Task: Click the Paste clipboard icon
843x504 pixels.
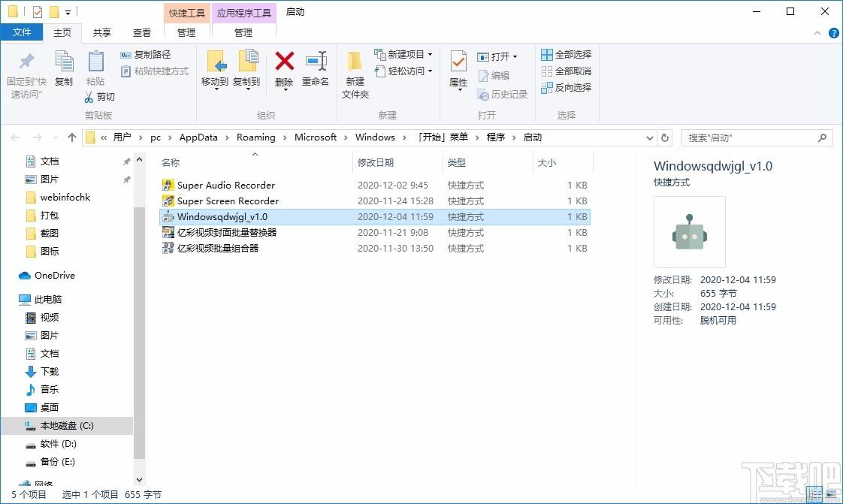Action: pos(95,62)
